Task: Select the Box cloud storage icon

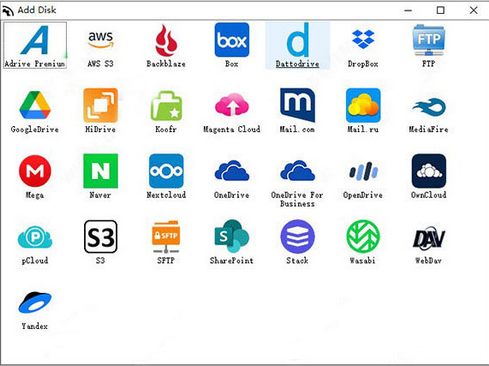Action: pos(232,40)
